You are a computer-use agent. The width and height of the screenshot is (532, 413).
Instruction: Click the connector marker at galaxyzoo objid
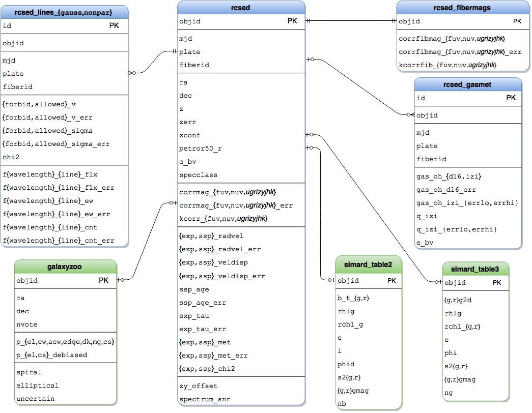pos(121,280)
